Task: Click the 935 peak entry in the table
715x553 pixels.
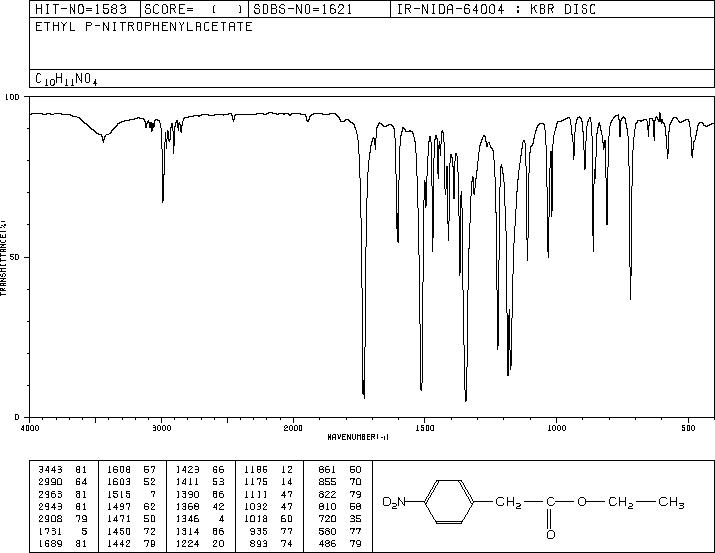Action: pos(272,532)
